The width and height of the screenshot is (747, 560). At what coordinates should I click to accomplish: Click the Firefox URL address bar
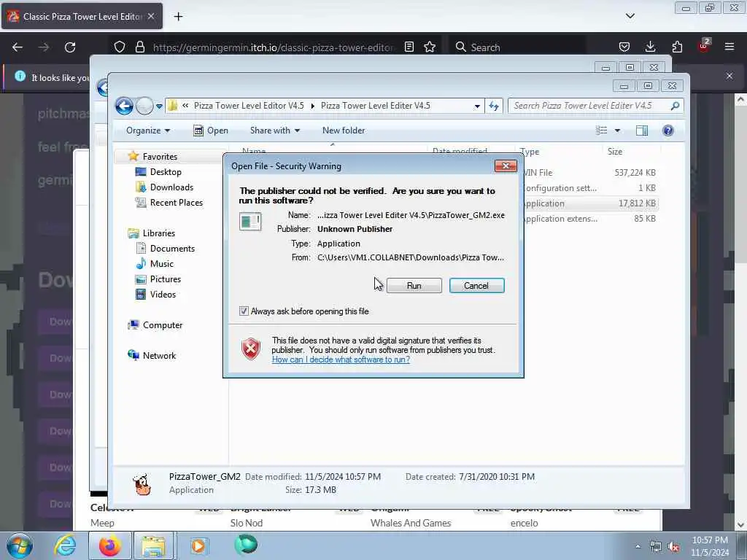coord(273,47)
